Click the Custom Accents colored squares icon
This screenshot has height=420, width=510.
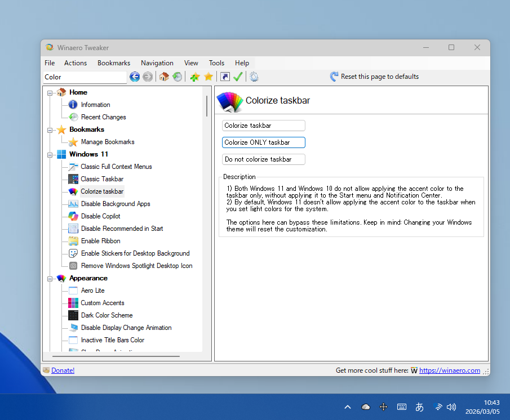click(73, 303)
